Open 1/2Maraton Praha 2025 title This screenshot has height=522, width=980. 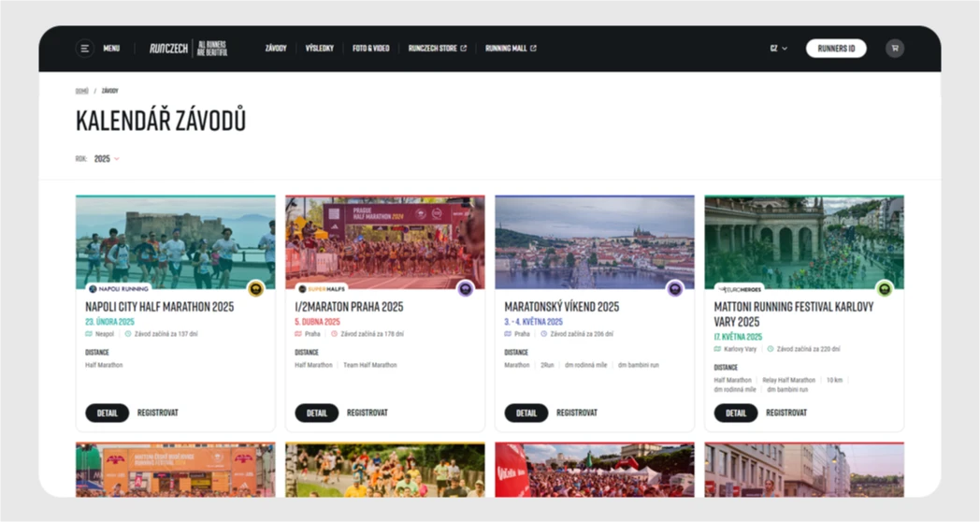pyautogui.click(x=349, y=307)
